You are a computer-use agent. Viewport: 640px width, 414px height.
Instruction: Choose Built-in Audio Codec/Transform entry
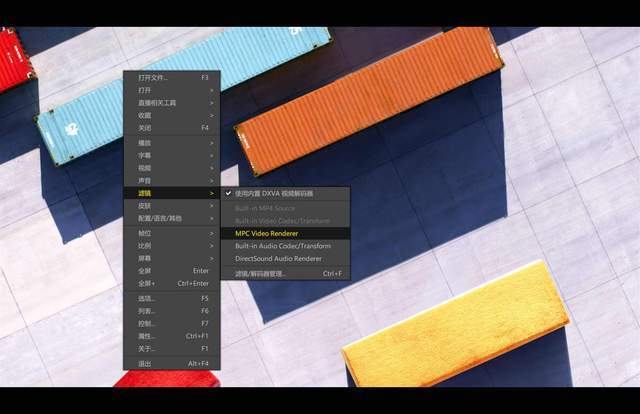[x=285, y=246]
